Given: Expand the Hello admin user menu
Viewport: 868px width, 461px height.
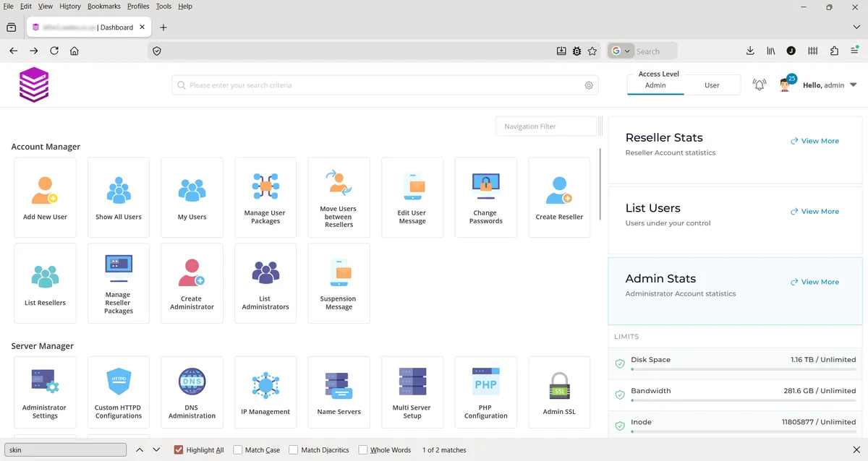Looking at the screenshot, I should pyautogui.click(x=830, y=85).
